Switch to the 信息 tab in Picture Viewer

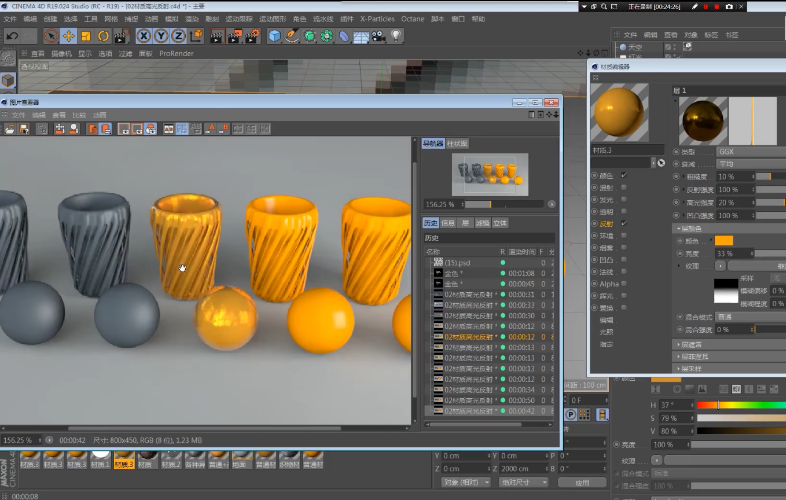tap(448, 222)
